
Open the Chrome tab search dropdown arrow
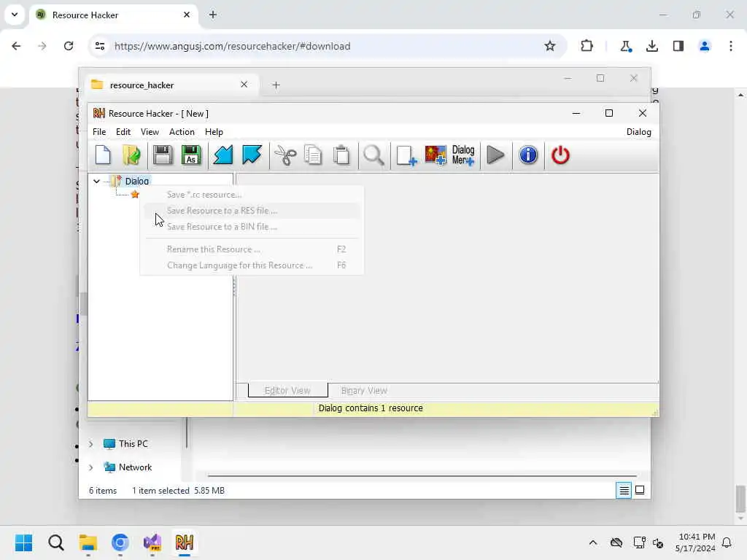(15, 15)
